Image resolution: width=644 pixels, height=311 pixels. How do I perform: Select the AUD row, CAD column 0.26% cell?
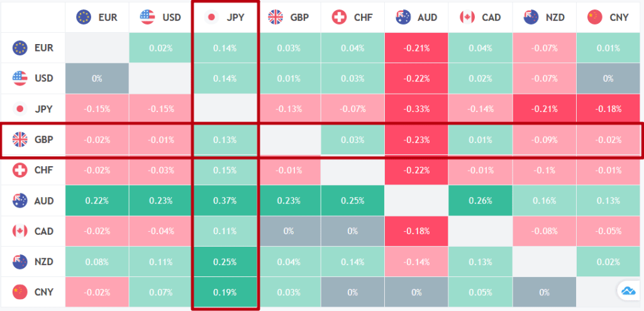click(x=480, y=201)
